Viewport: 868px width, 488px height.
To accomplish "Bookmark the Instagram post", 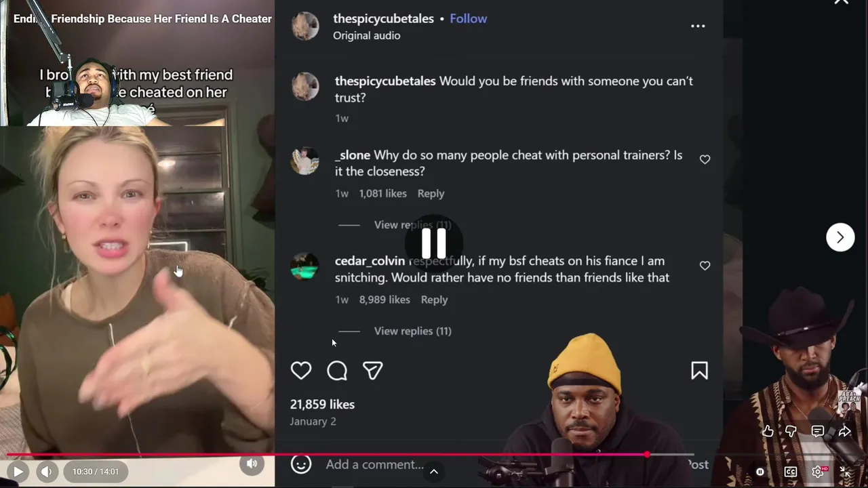I will (x=699, y=371).
